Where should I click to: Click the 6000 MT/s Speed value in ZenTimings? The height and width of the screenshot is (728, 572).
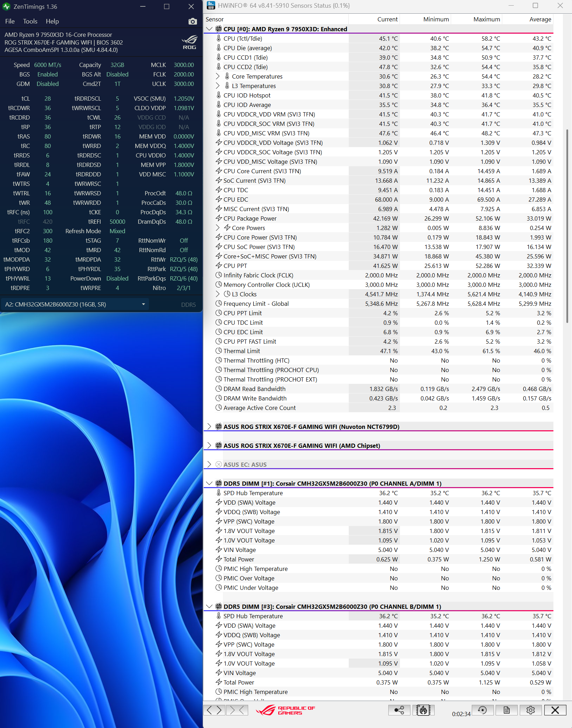point(48,65)
